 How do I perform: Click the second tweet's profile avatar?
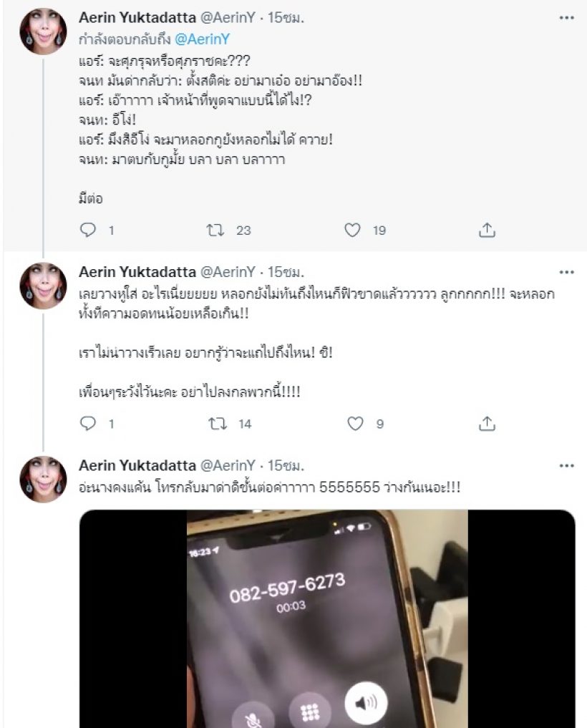tap(43, 285)
